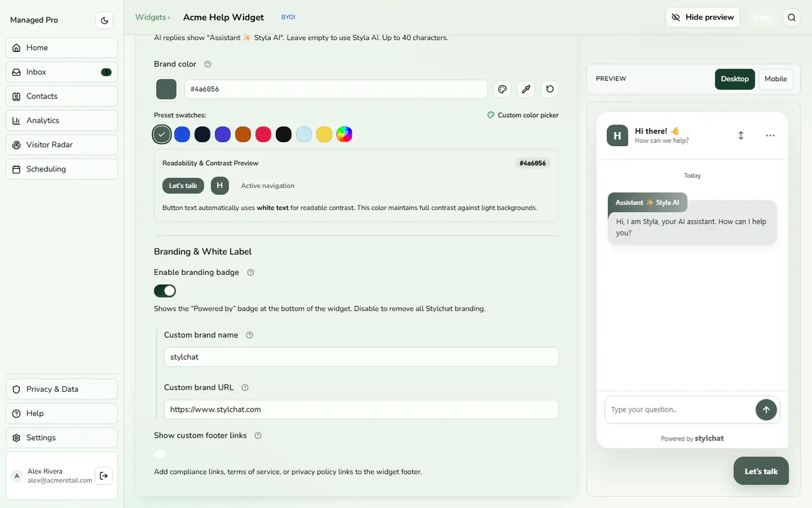Open Settings in the sidebar
Screen dimensions: 812x508
tap(62, 438)
